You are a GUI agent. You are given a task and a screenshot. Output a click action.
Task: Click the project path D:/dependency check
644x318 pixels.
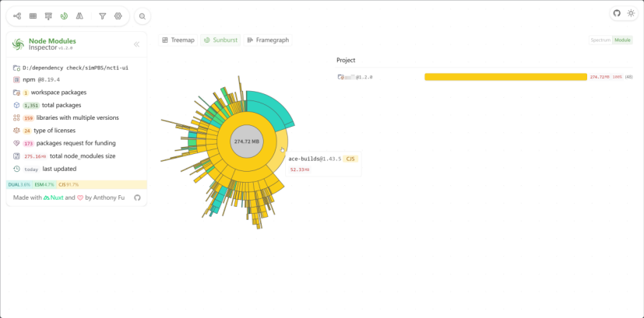pyautogui.click(x=76, y=68)
